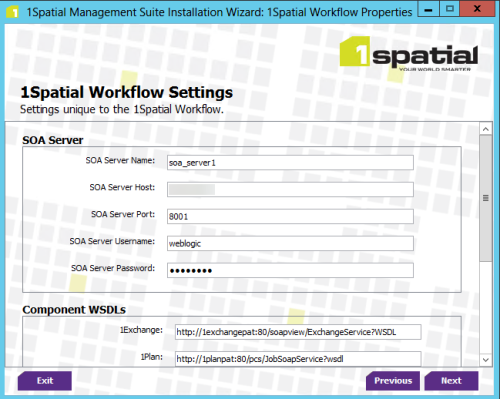Click the 1spatial logo
The image size is (500, 399).
coord(409,53)
